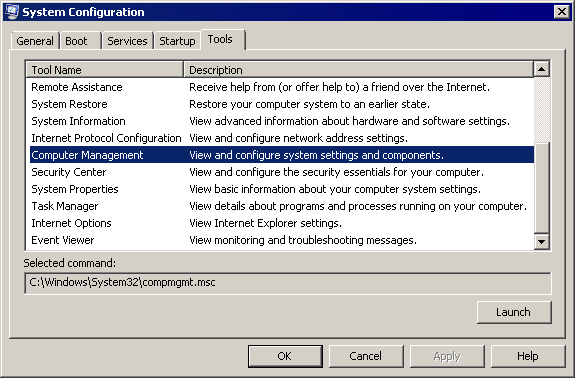The width and height of the screenshot is (575, 378).
Task: Select the System Properties tool
Action: (x=282, y=189)
